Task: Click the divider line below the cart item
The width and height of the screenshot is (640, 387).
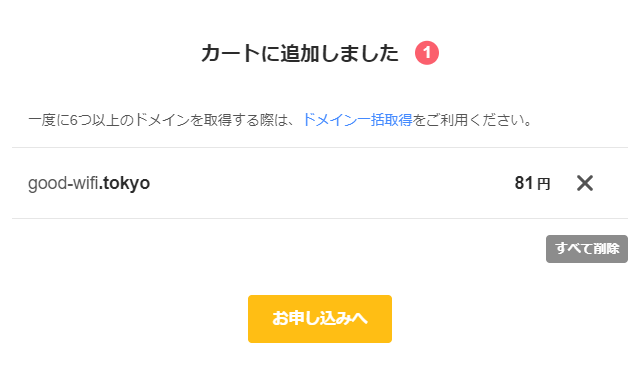Action: tap(320, 218)
